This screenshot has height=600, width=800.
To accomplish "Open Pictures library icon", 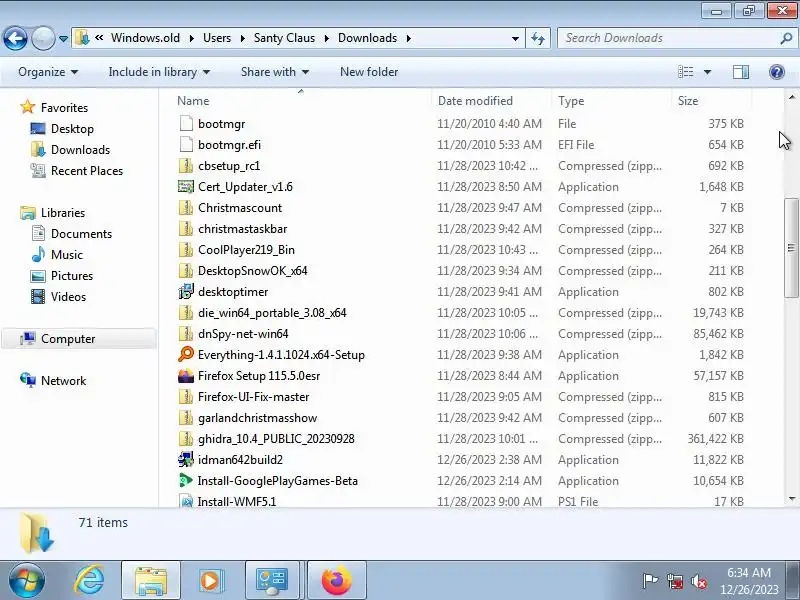I will [x=38, y=276].
